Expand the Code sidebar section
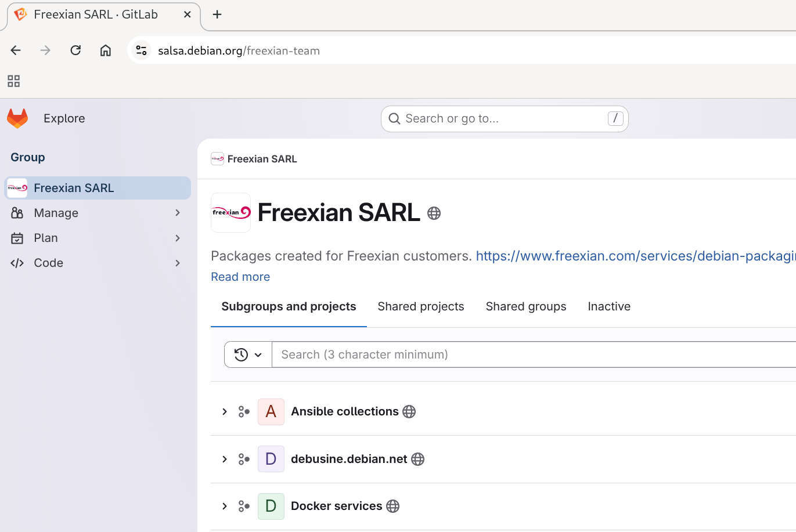Screen dimensions: 796x532 click(178, 263)
